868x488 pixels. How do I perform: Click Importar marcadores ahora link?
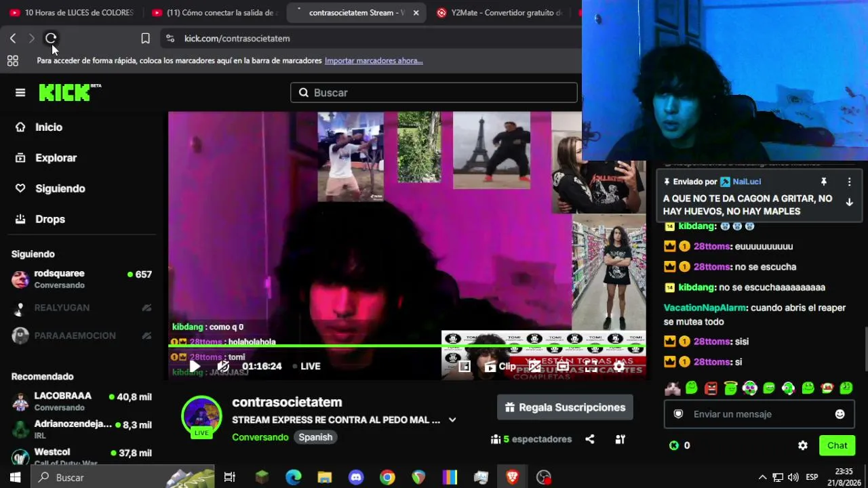coord(374,60)
